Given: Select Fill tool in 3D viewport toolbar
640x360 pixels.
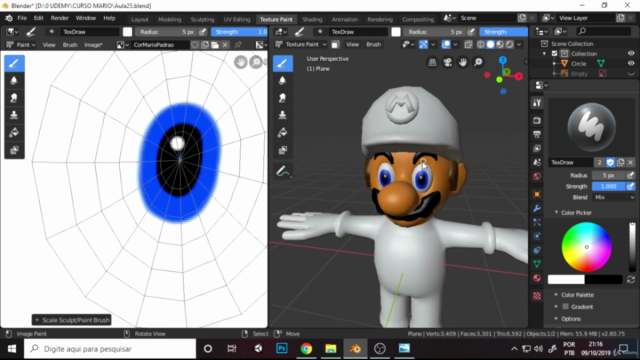Looking at the screenshot, I should click(282, 133).
